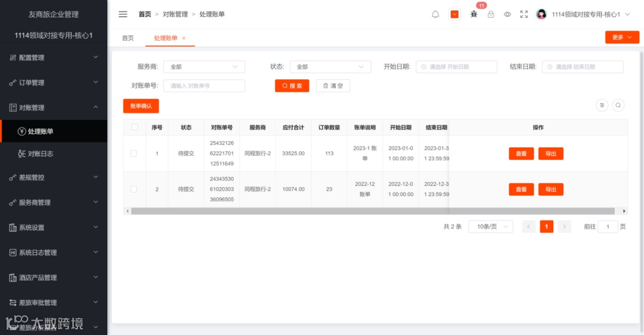Click the orange square header icon
Screen dimensions: 644x335
tap(454, 14)
